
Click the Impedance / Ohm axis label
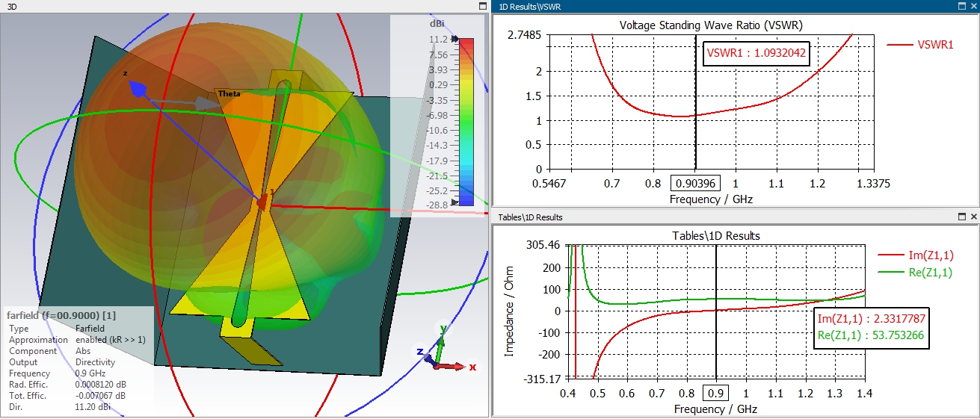pos(510,312)
